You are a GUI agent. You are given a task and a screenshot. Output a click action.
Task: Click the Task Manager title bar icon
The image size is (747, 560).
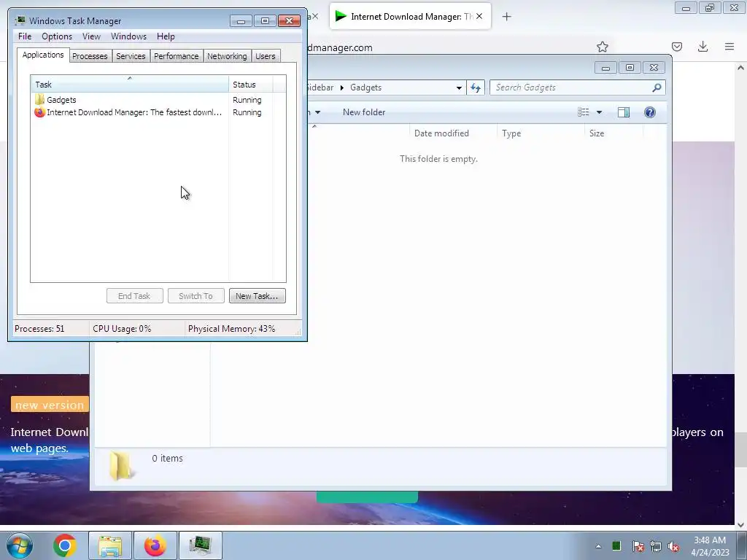click(20, 20)
